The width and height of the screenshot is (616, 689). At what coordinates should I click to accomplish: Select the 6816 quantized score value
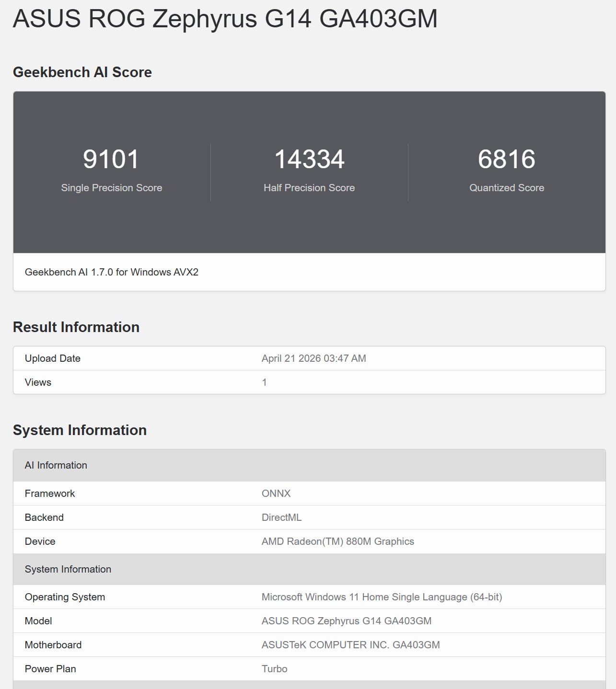pyautogui.click(x=507, y=159)
